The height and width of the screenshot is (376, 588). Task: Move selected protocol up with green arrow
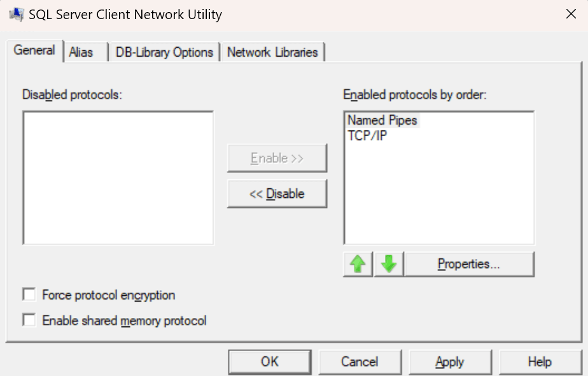[358, 264]
